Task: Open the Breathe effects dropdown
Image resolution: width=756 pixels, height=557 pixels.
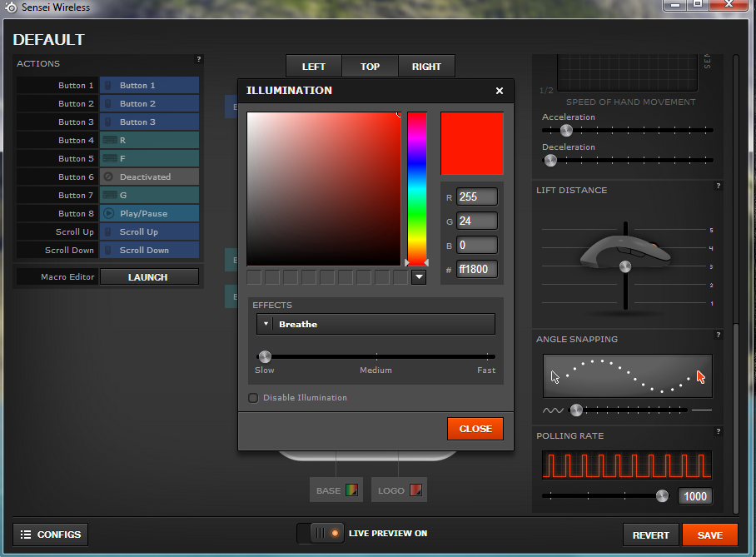Action: [x=375, y=324]
